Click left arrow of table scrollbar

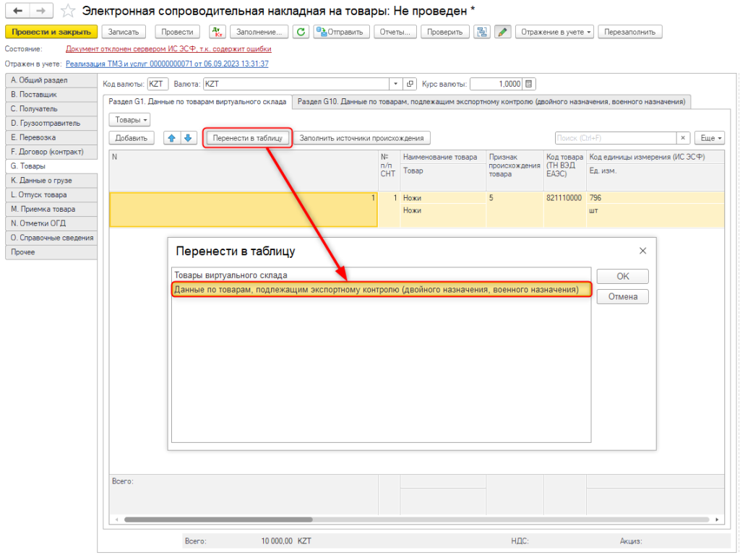pyautogui.click(x=116, y=520)
